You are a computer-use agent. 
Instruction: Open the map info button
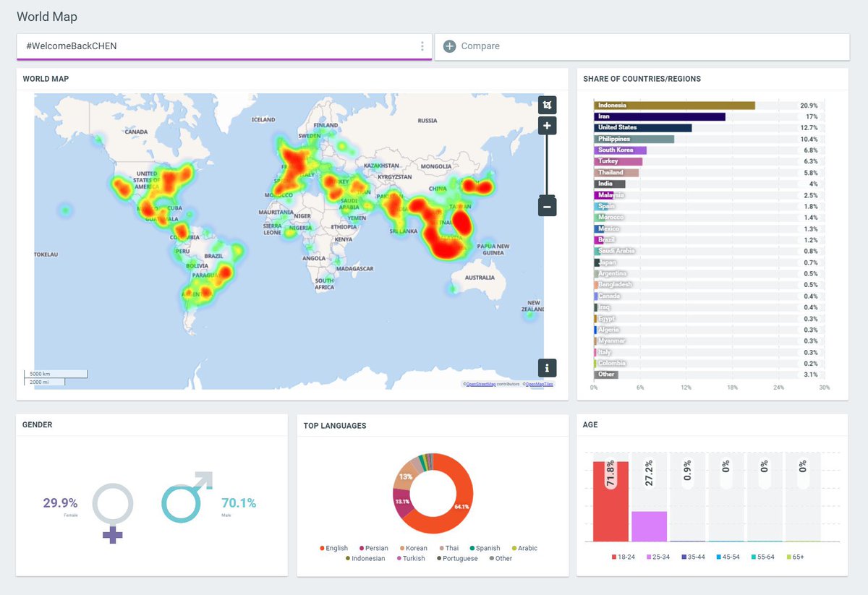tap(547, 367)
